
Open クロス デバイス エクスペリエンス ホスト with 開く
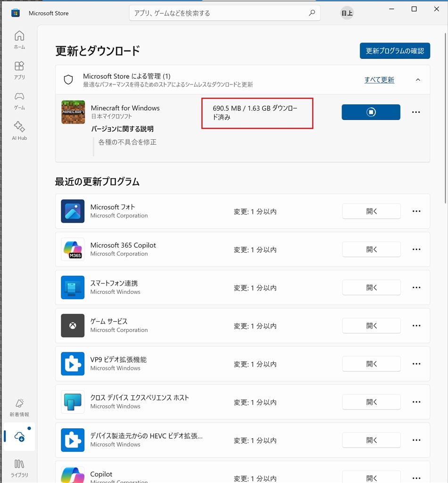pyautogui.click(x=371, y=402)
